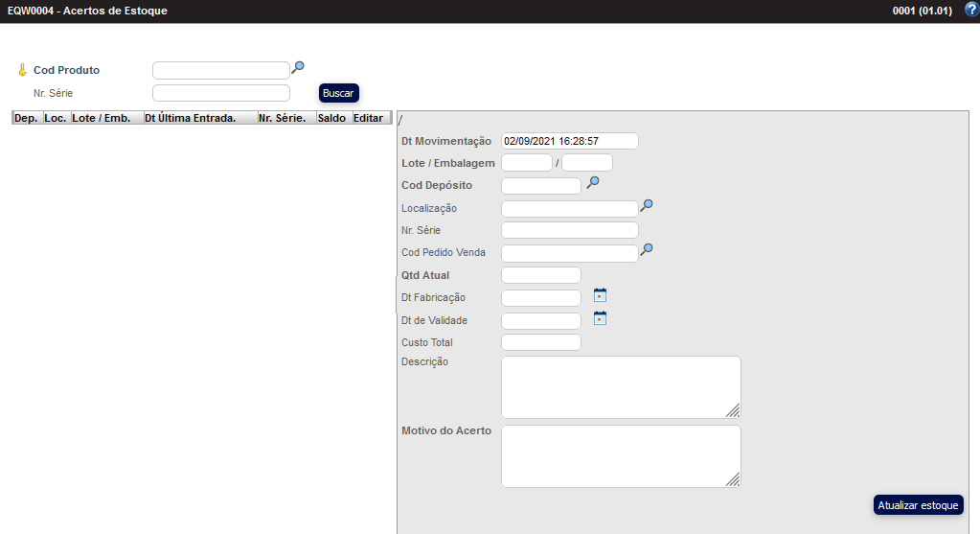Click the Lote input box
This screenshot has height=534, width=980.
coord(526,163)
